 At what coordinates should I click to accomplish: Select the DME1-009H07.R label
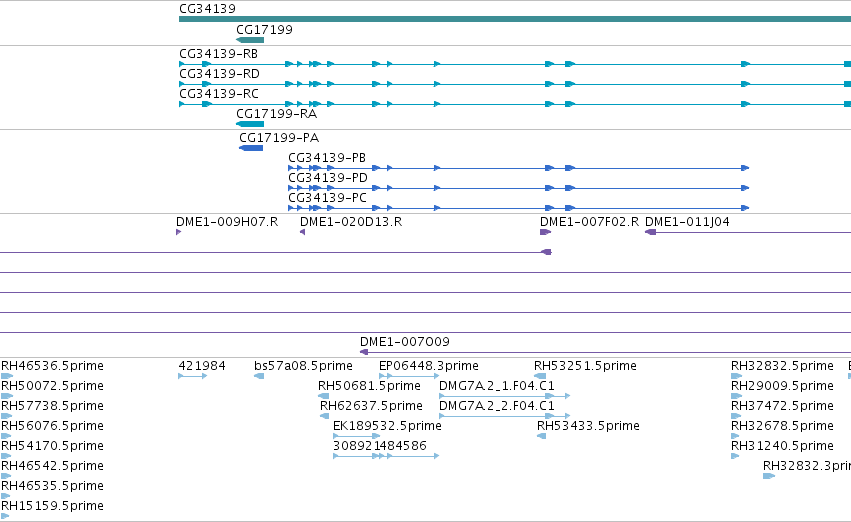[x=227, y=222]
